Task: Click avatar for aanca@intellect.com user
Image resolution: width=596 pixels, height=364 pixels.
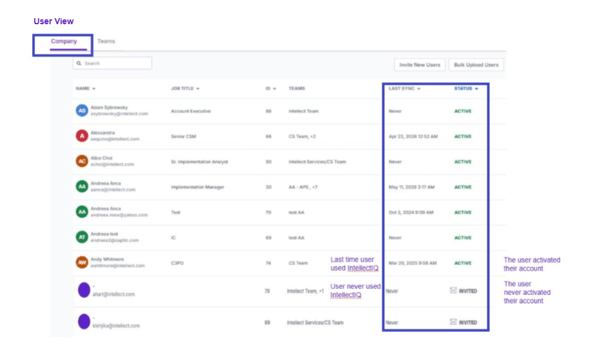Action: pos(82,187)
